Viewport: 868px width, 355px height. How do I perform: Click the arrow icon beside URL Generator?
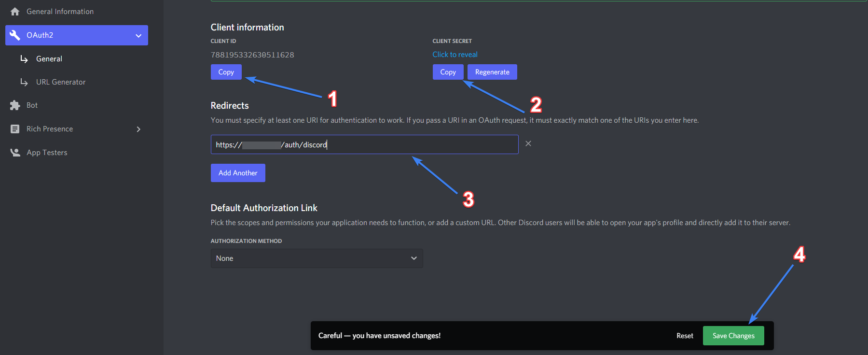pos(24,82)
